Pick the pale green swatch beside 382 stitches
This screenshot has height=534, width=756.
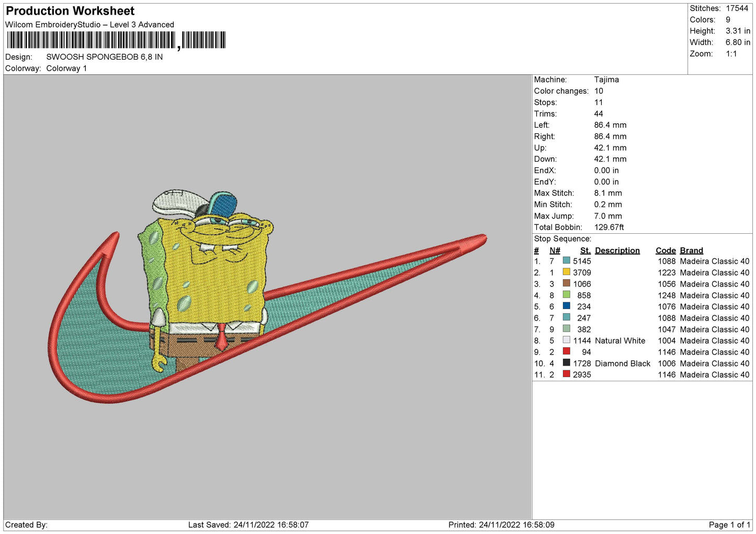(566, 328)
